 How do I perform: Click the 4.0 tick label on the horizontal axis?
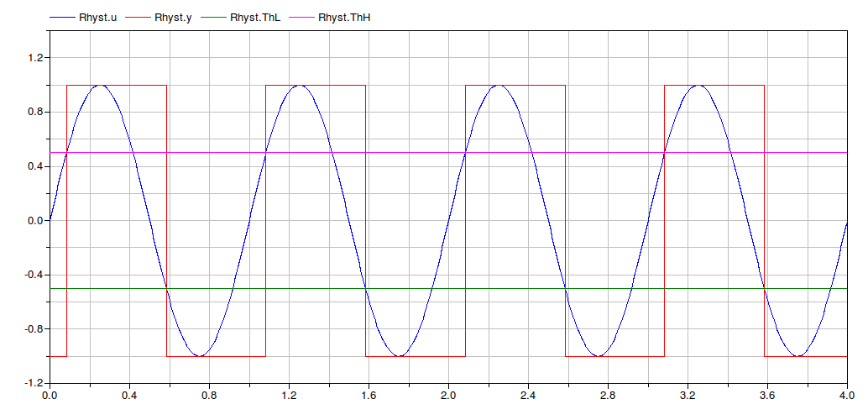point(846,395)
